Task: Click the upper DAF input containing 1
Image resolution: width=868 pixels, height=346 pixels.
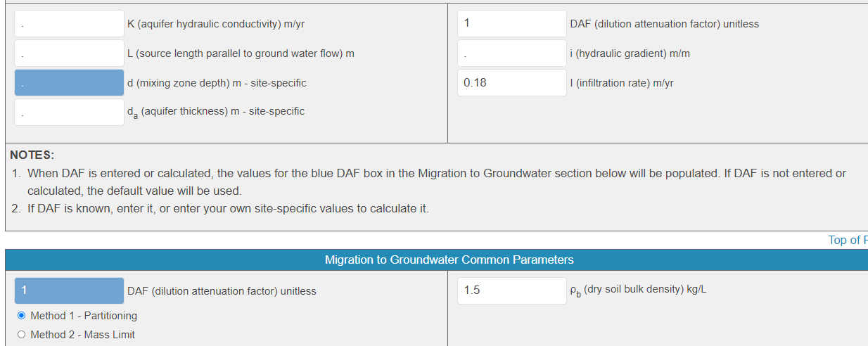Action: pyautogui.click(x=511, y=24)
